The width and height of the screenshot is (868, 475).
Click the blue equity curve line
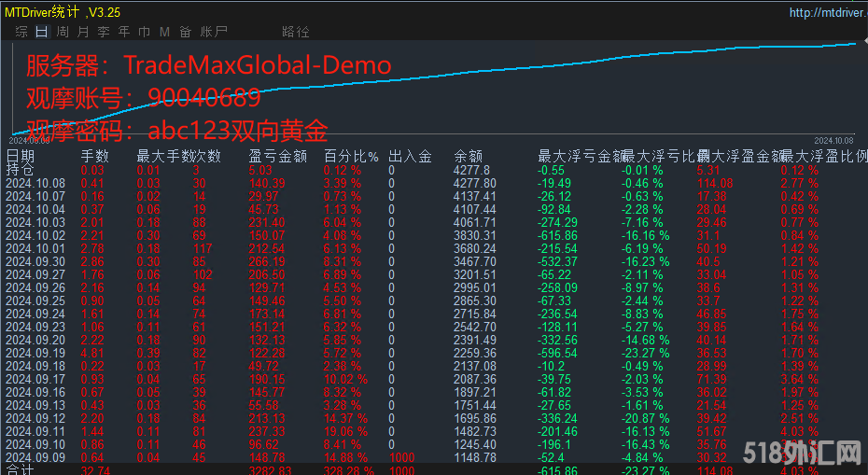[467, 75]
